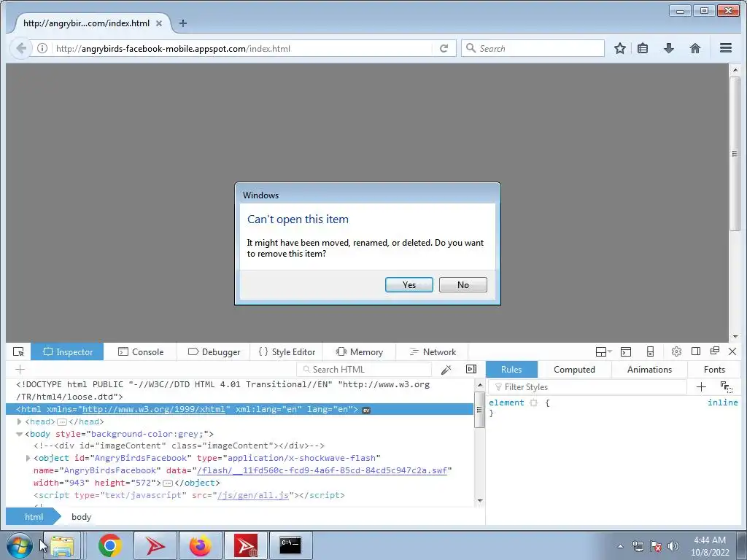Toggle the sidebar pane collapse icon
This screenshot has height=560, width=747.
[x=471, y=369]
